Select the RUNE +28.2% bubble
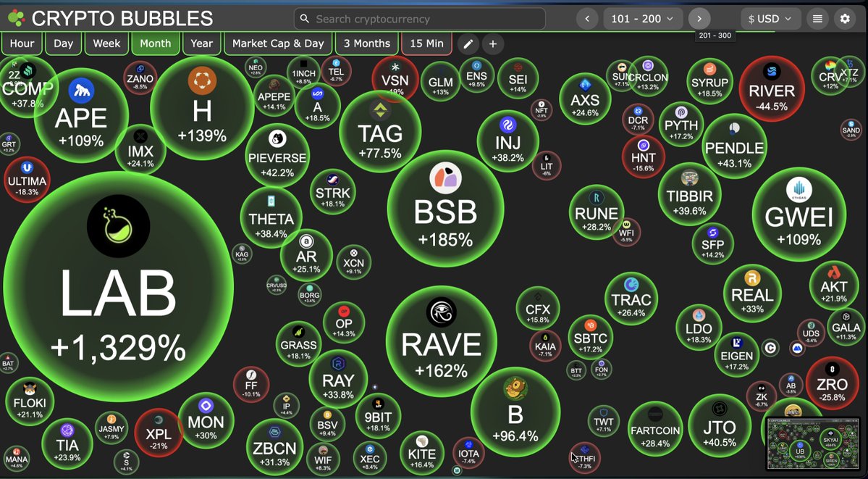Image resolution: width=868 pixels, height=479 pixels. point(597,212)
